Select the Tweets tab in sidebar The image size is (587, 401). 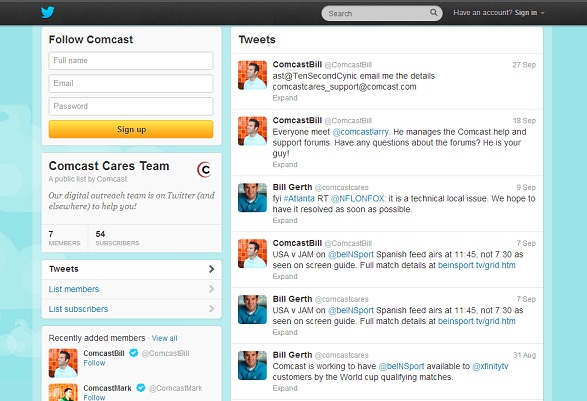[131, 269]
